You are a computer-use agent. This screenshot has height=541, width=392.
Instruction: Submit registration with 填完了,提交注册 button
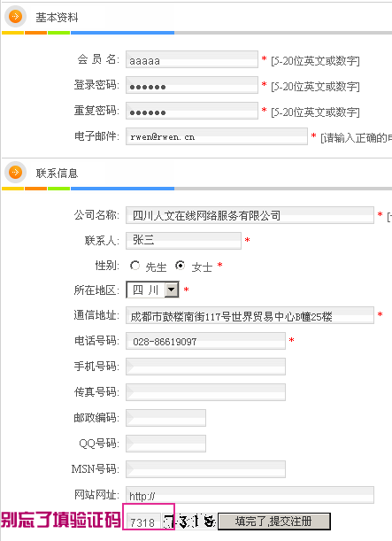click(274, 521)
